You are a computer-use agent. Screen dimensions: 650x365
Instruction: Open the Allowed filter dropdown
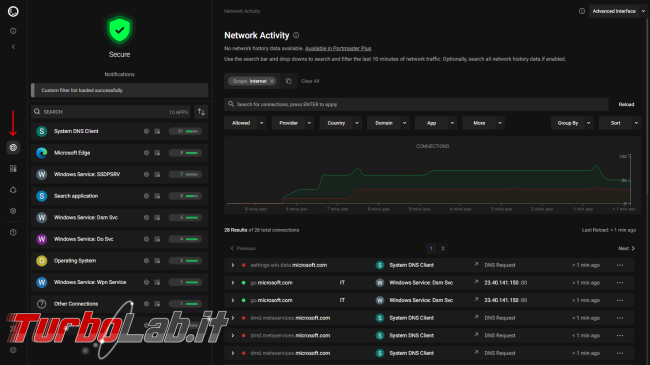(245, 123)
